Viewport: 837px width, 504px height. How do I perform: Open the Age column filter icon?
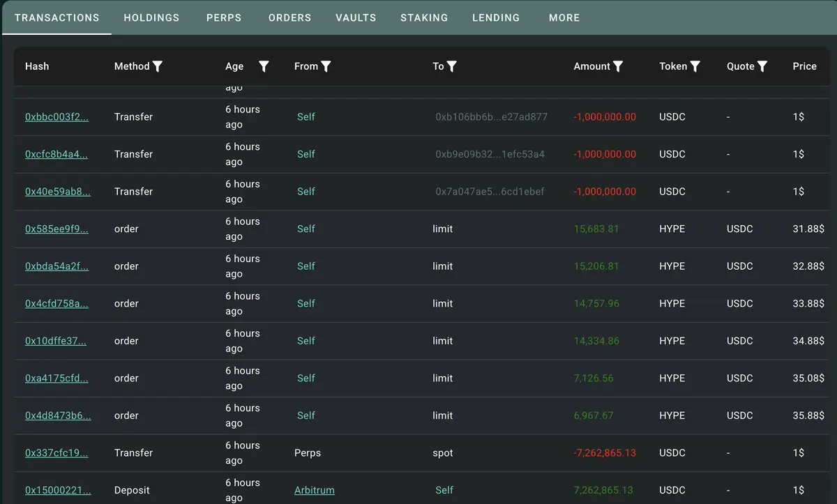pos(264,66)
